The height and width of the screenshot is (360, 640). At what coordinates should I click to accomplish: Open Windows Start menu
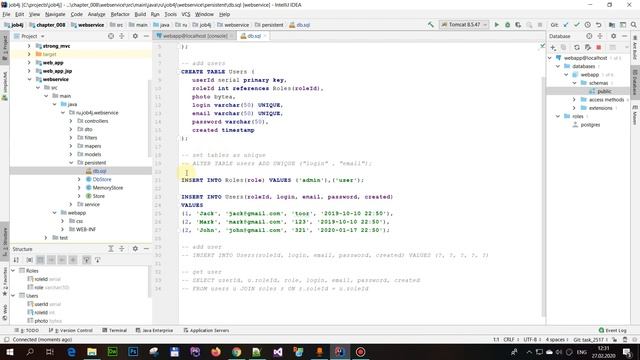click(x=9, y=352)
